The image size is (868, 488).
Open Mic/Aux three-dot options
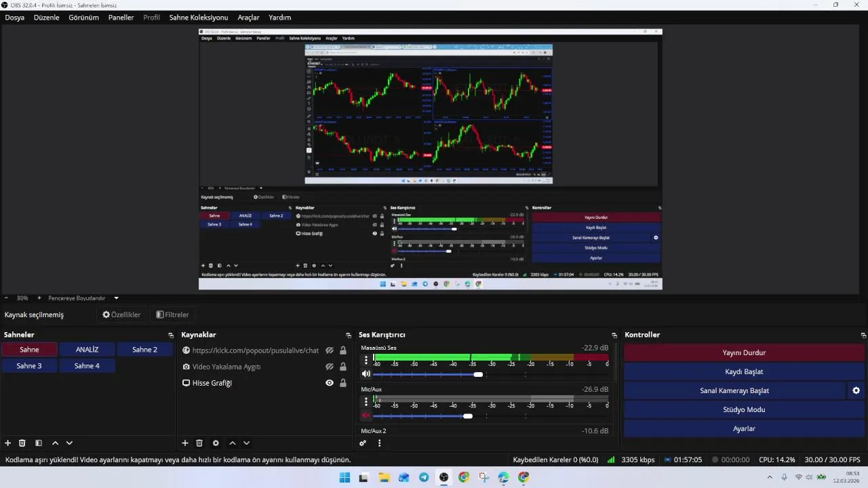point(366,402)
